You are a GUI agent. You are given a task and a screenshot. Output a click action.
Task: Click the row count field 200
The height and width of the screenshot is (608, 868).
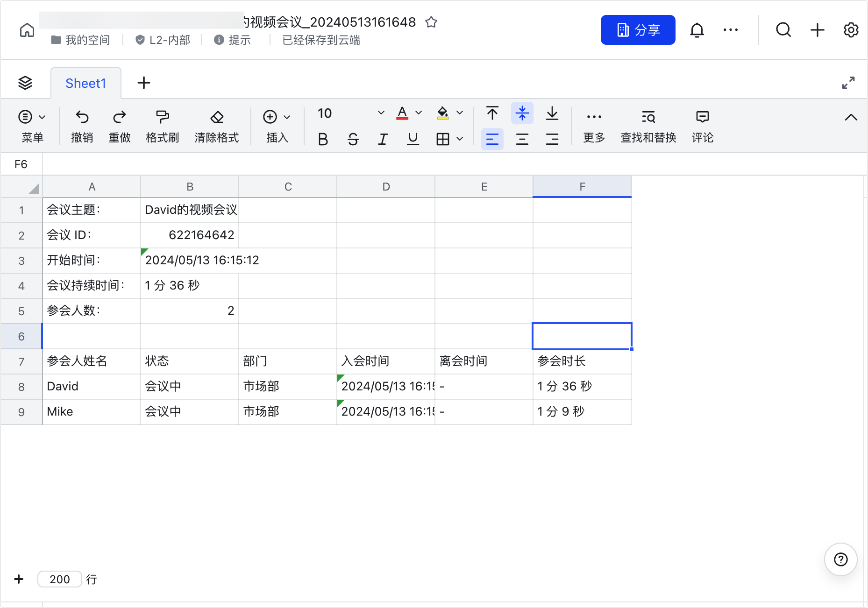point(60,579)
